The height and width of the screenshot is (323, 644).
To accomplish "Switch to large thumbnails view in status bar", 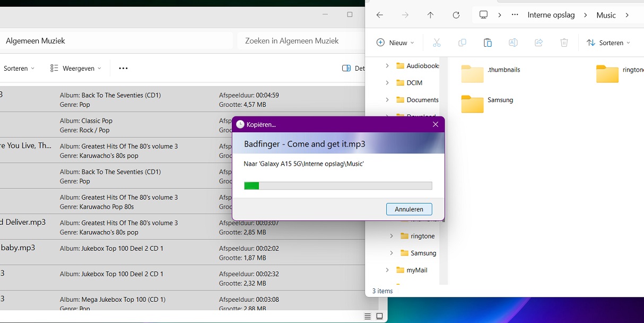I will (x=379, y=316).
